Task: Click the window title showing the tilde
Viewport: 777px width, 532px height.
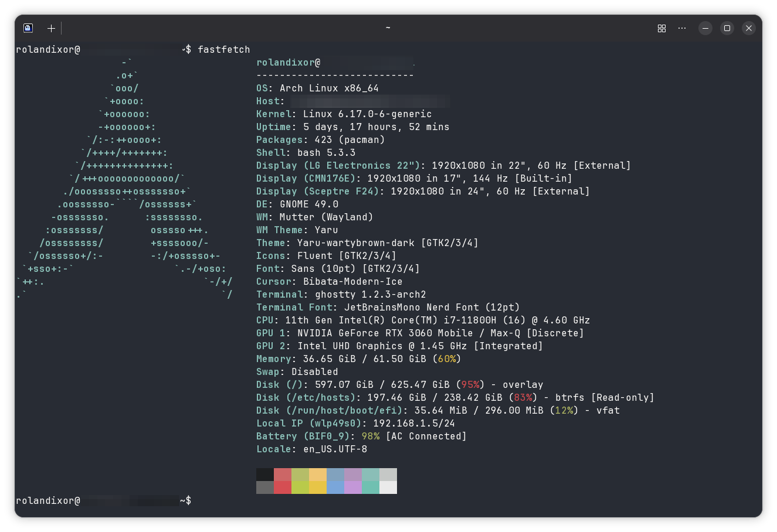Action: pyautogui.click(x=388, y=28)
